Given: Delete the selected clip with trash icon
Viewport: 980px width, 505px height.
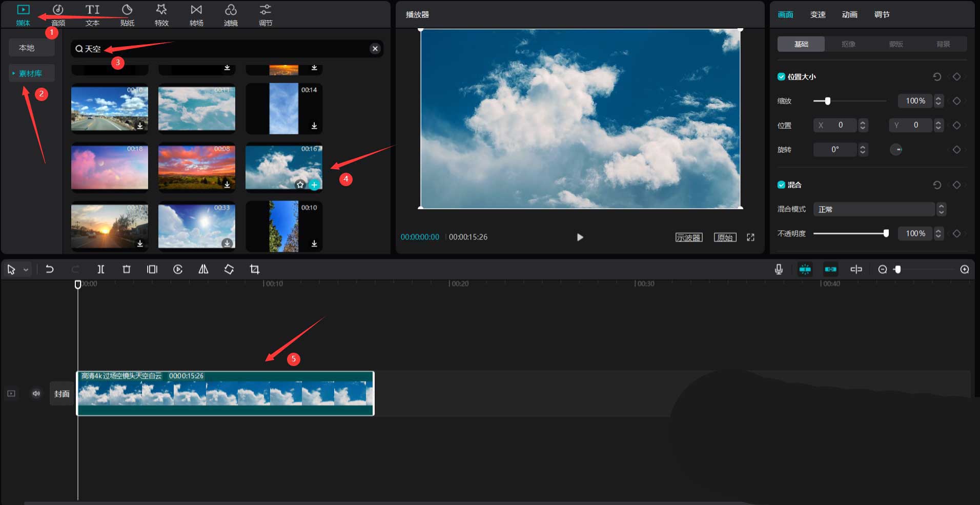Looking at the screenshot, I should click(x=127, y=269).
